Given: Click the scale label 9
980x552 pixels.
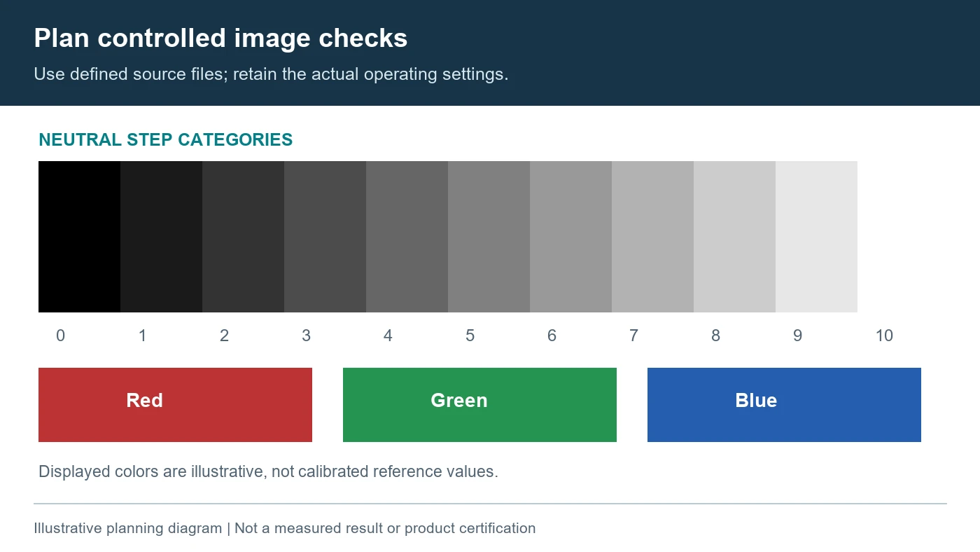Looking at the screenshot, I should [x=797, y=336].
